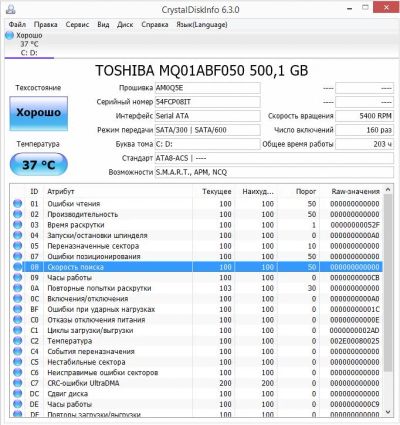Click raw value 0000000002AD
400x425 pixels.
(x=355, y=330)
